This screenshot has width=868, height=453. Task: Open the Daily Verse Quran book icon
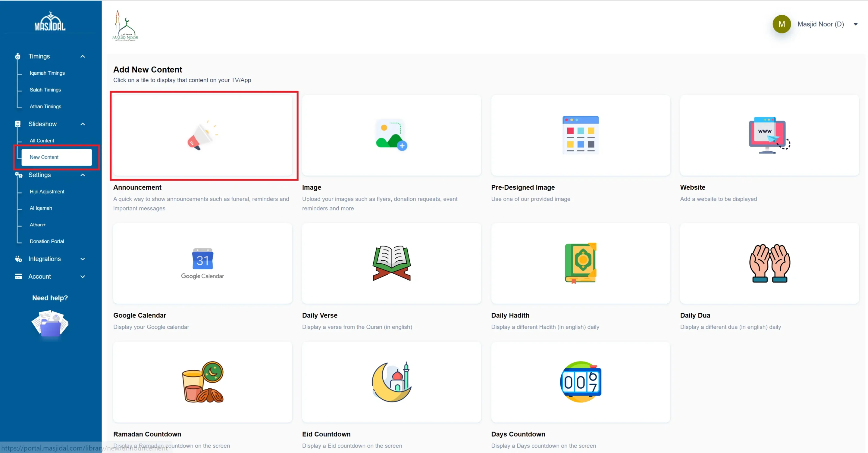coord(392,263)
